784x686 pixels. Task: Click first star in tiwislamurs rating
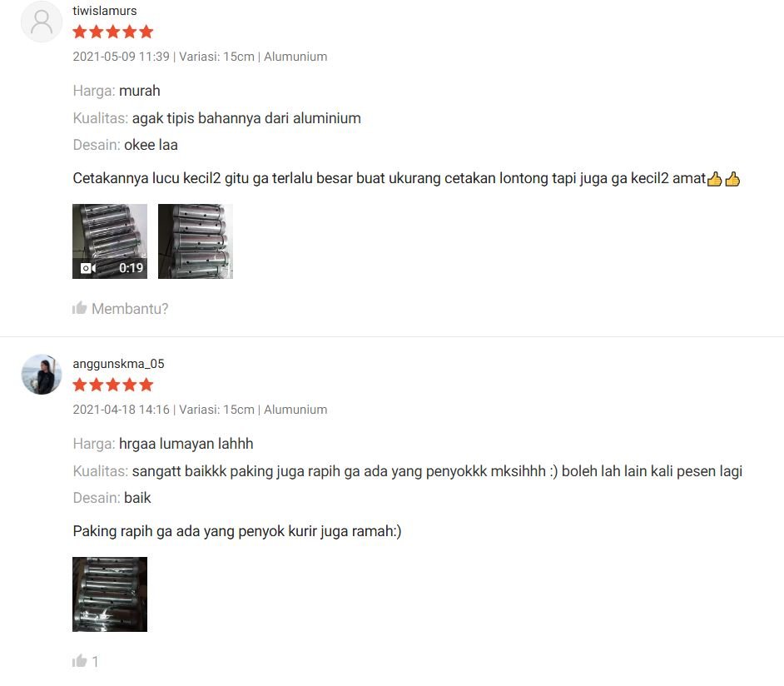pos(80,32)
